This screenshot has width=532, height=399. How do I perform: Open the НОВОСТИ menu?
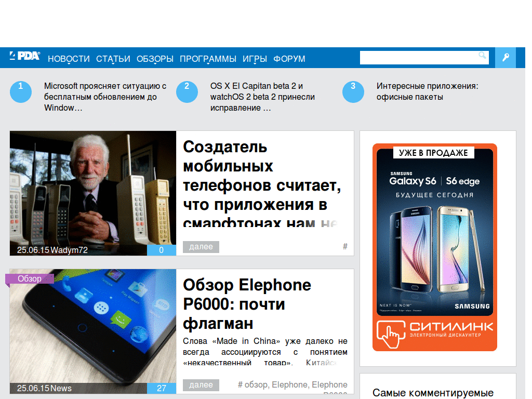click(x=69, y=59)
